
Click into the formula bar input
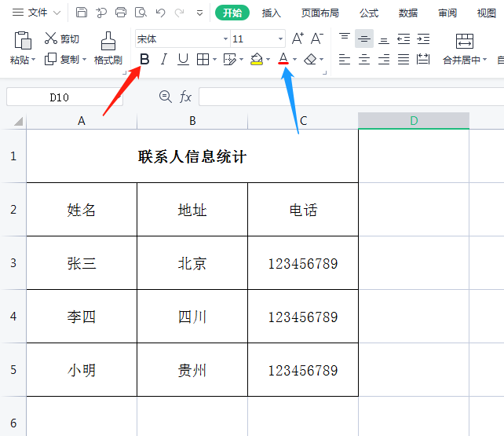tap(351, 97)
